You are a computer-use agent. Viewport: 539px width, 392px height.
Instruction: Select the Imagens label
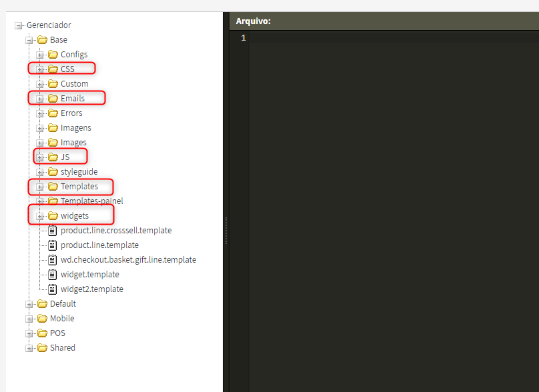[75, 128]
